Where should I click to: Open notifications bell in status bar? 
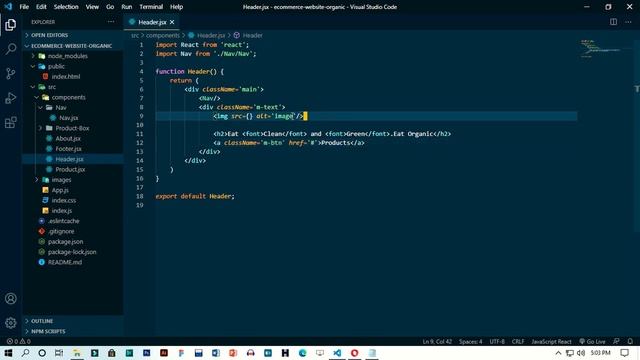(x=630, y=341)
